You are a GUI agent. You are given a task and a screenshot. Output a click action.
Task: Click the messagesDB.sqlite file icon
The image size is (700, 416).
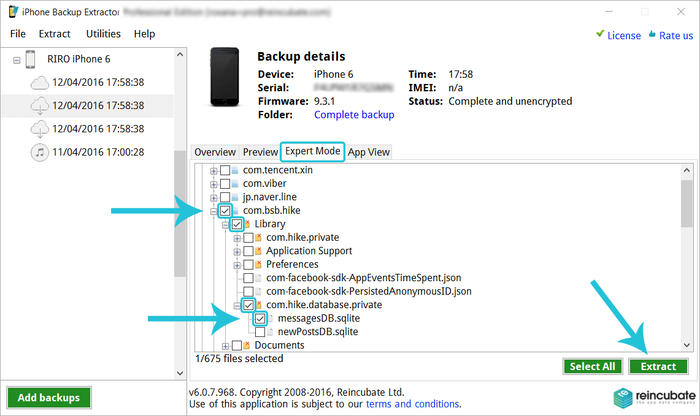pos(270,319)
